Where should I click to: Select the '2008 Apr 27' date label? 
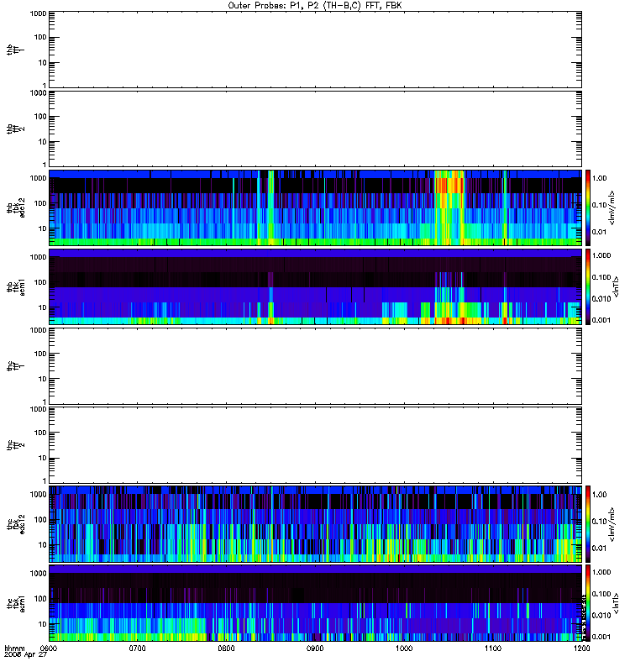(25, 655)
